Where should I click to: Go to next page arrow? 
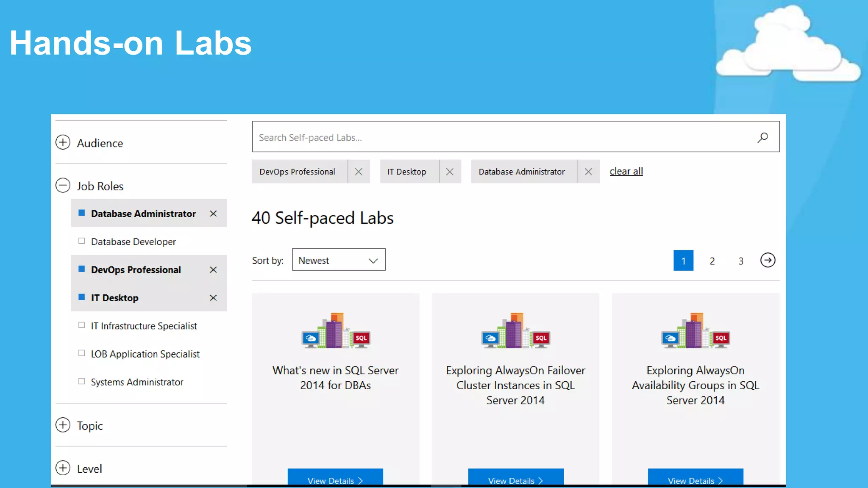point(768,260)
